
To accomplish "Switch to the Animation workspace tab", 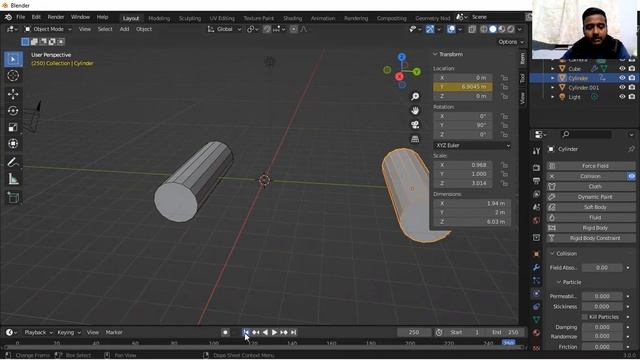I will pos(322,18).
